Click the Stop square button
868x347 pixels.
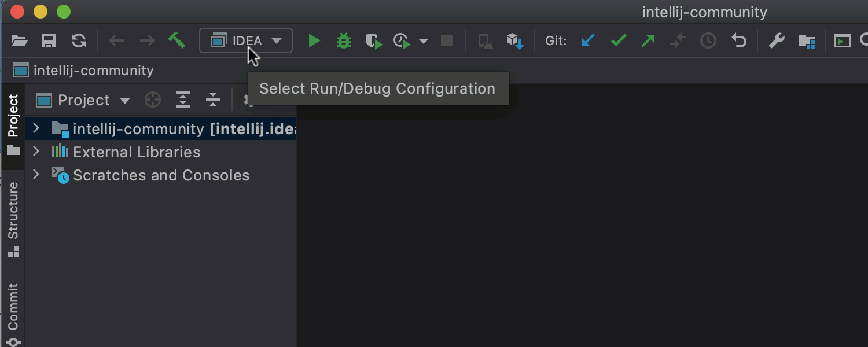(447, 40)
